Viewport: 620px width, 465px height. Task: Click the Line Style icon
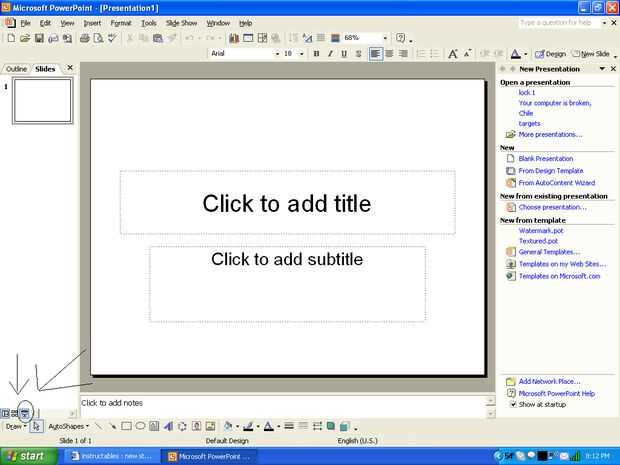289,426
